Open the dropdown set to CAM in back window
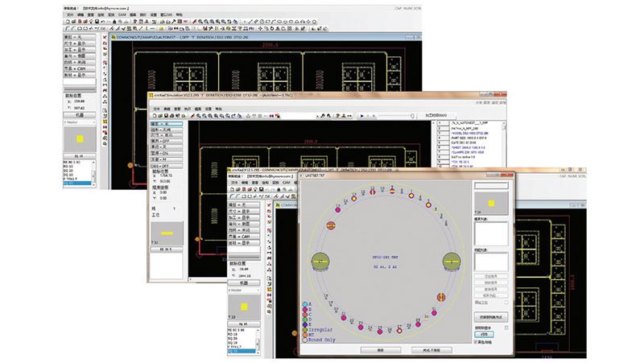Viewport: 644px width, 363px height. [x=80, y=68]
